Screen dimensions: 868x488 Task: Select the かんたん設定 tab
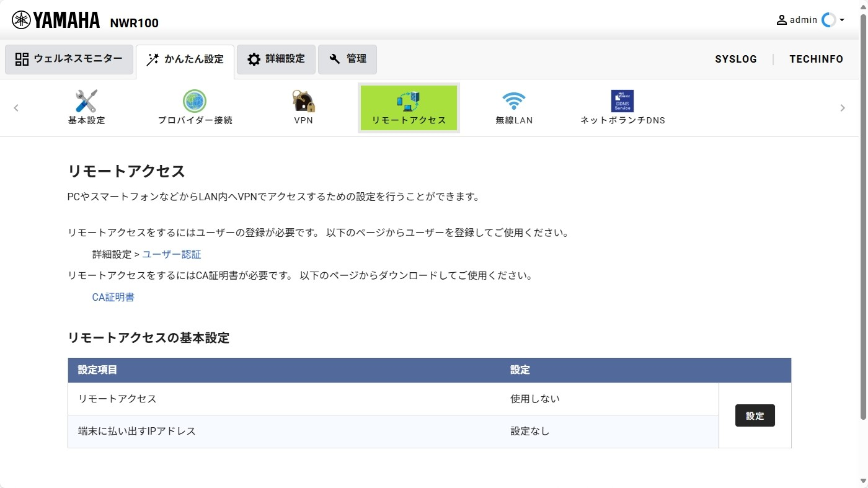coord(185,60)
